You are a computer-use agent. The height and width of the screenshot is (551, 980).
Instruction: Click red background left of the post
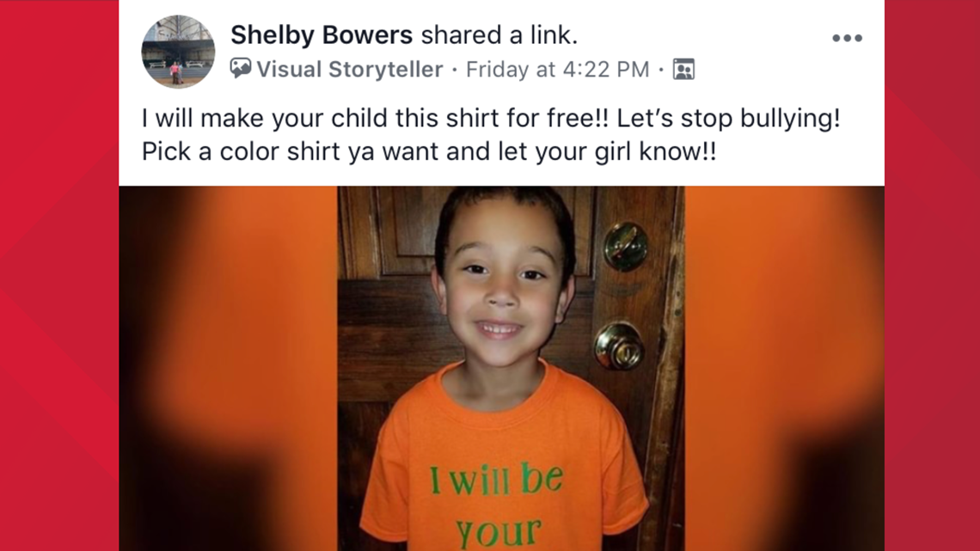pos(59,275)
